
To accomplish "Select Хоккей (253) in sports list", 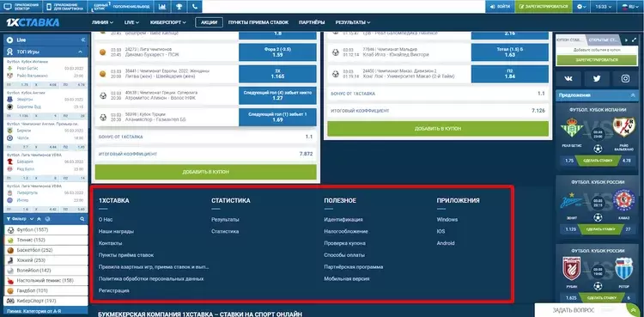I will 46,260.
